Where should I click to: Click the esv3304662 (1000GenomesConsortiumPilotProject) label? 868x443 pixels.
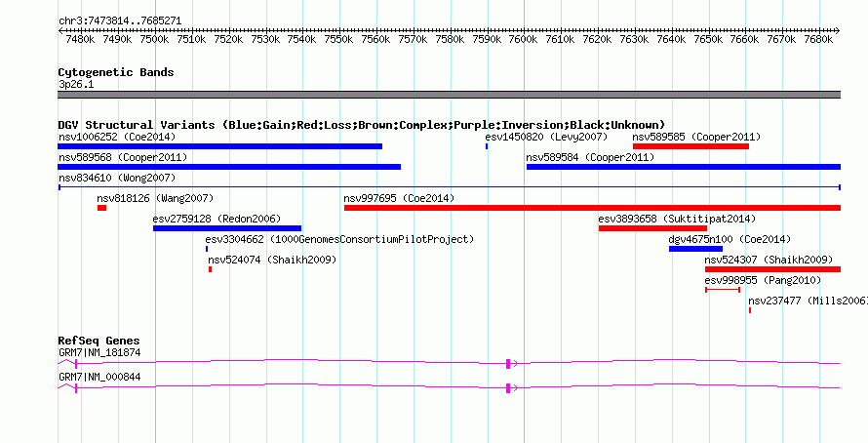click(x=340, y=239)
